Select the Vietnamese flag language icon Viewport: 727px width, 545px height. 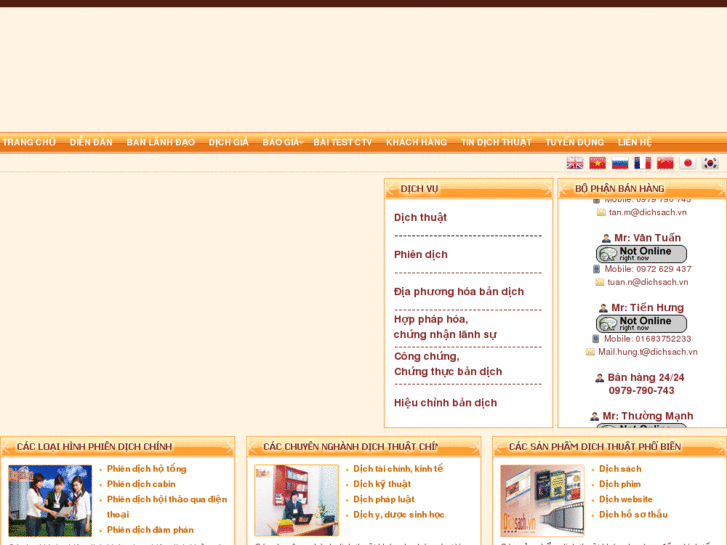(597, 163)
